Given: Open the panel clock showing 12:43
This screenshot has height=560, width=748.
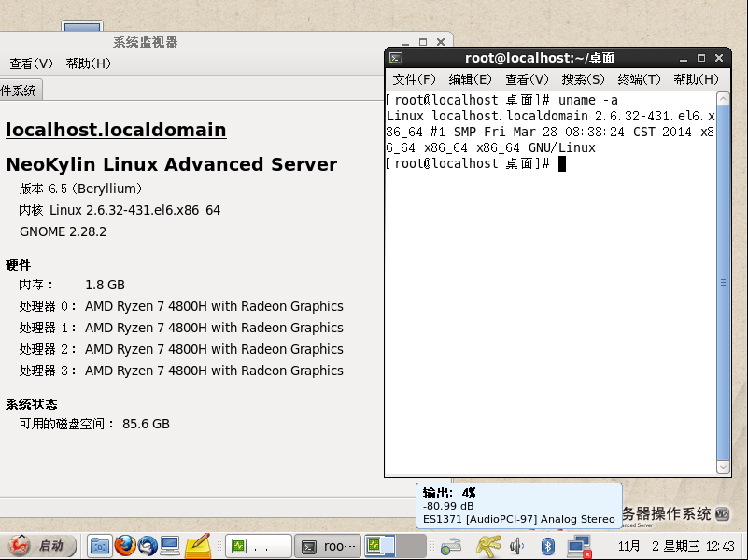Looking at the screenshot, I should (721, 546).
